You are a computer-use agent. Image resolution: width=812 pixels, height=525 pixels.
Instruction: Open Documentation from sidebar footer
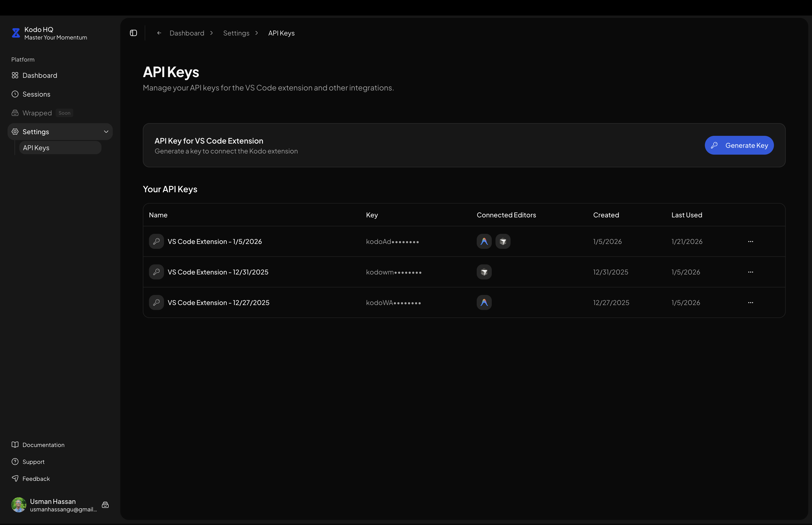43,445
